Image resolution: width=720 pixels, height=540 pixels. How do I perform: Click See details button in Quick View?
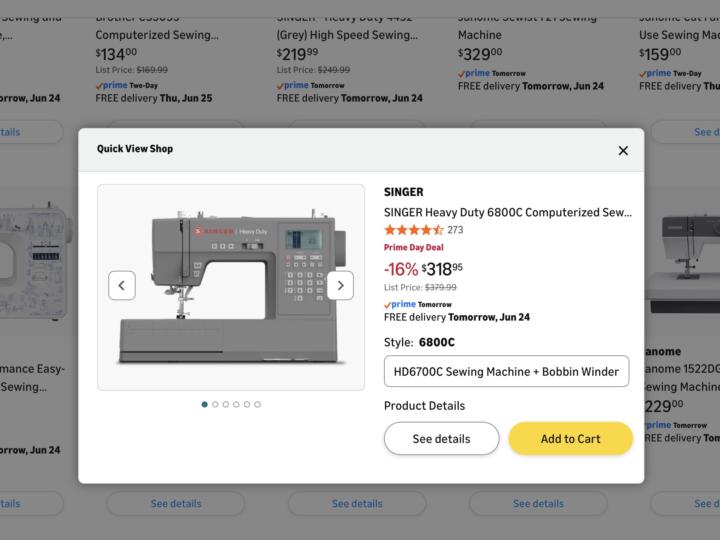(x=441, y=439)
